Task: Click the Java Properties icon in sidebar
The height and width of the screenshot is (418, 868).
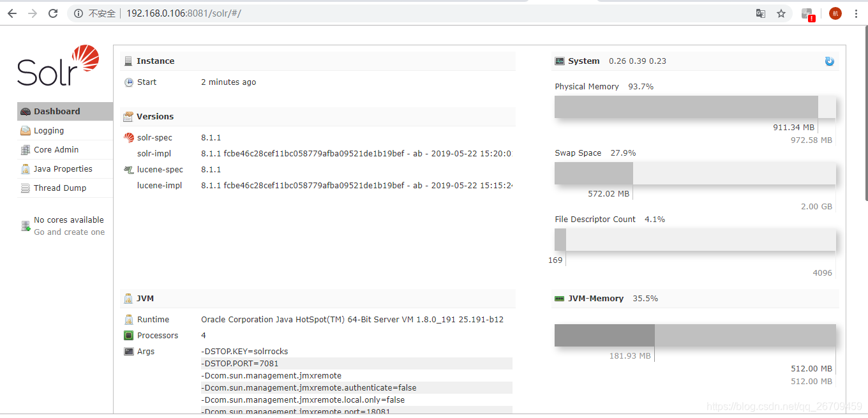Action: tap(26, 169)
